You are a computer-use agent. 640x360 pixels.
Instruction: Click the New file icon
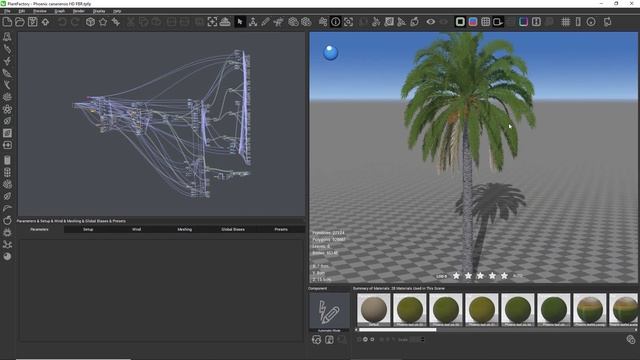(7, 22)
